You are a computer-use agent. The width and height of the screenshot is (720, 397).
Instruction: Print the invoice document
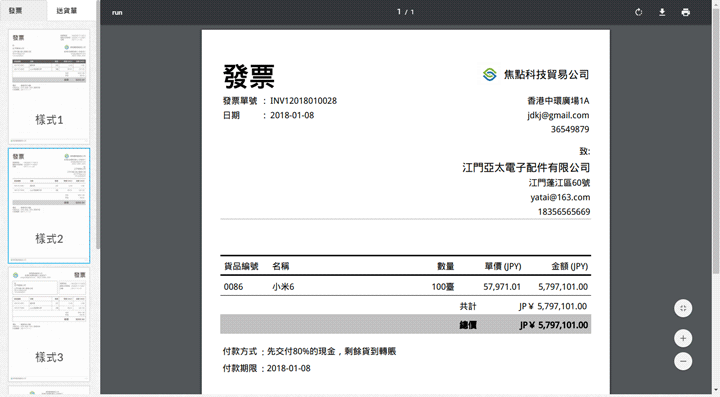(686, 12)
